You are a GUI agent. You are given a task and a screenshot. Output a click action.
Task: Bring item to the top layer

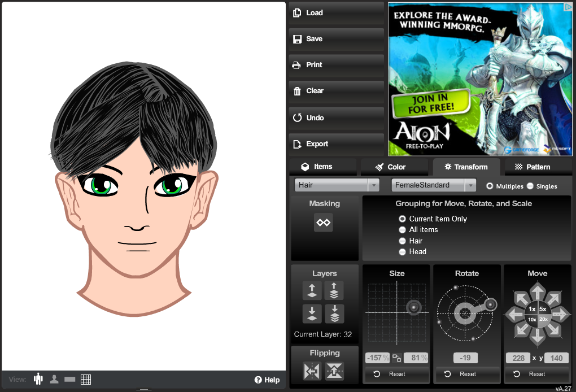(x=334, y=291)
